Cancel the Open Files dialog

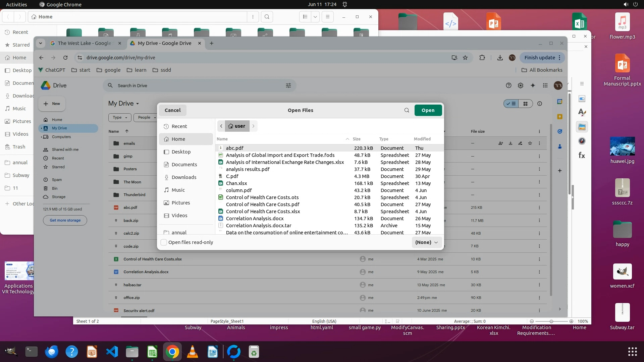pos(172,110)
